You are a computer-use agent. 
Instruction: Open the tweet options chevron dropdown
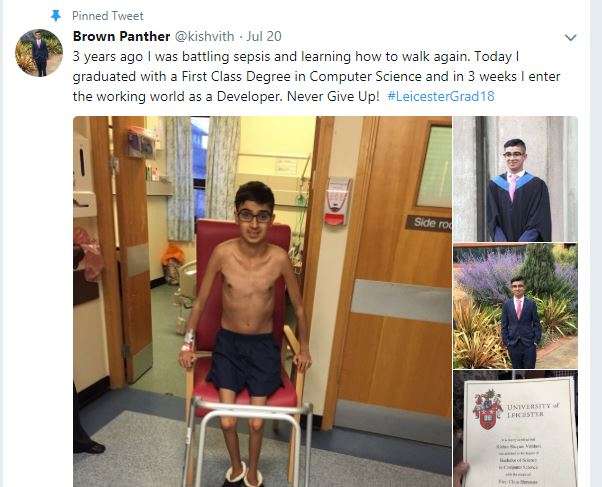click(x=571, y=38)
